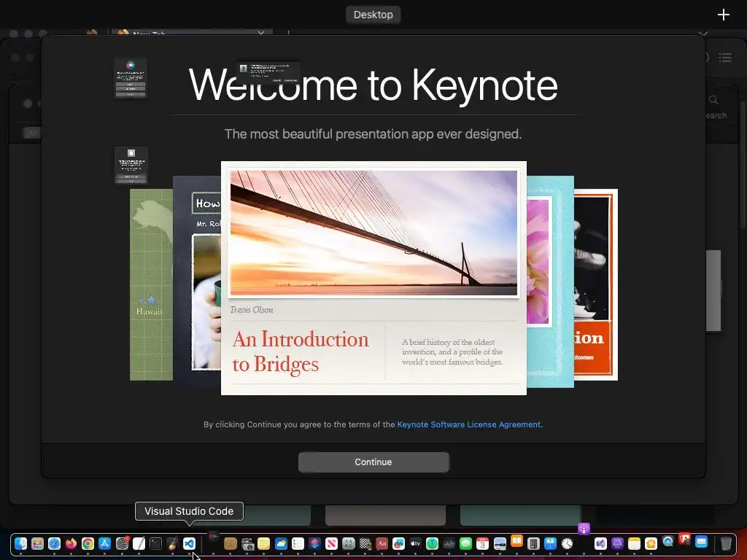
Task: Open Reminders from the Dock
Action: point(298,543)
